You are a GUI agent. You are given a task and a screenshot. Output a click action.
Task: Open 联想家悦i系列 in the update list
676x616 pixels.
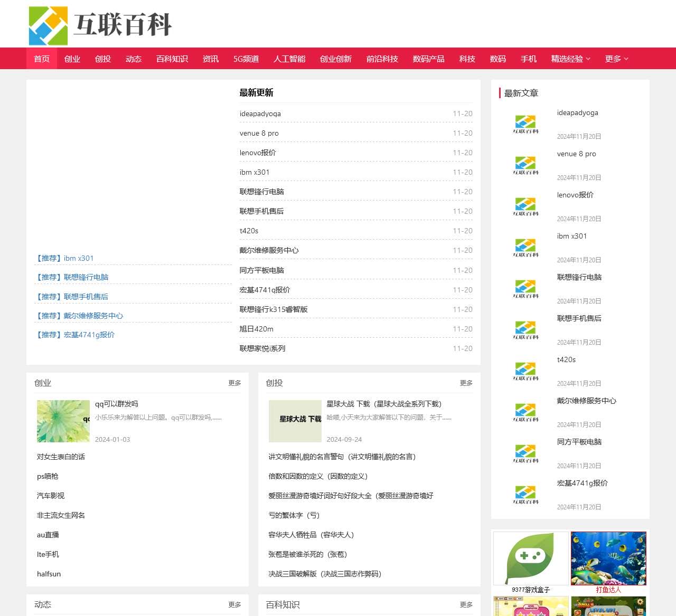262,348
